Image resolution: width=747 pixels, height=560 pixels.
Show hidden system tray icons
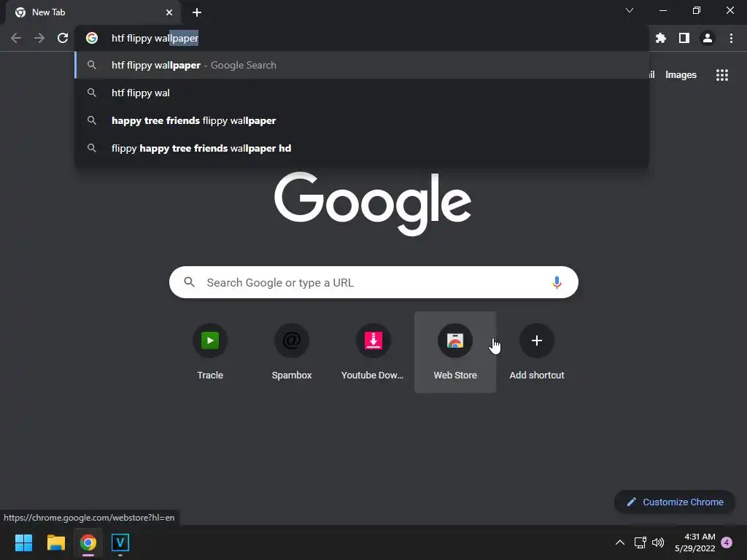tap(620, 542)
